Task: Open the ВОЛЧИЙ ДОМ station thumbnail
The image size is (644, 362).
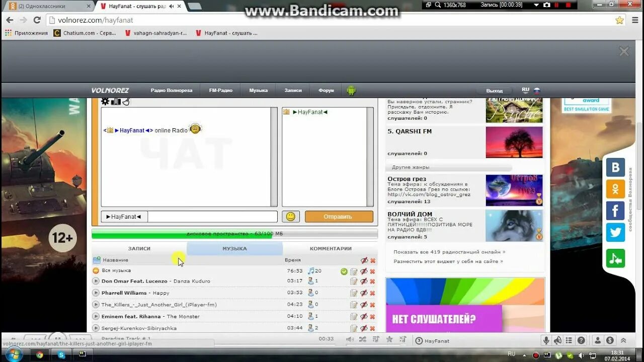Action: (514, 226)
